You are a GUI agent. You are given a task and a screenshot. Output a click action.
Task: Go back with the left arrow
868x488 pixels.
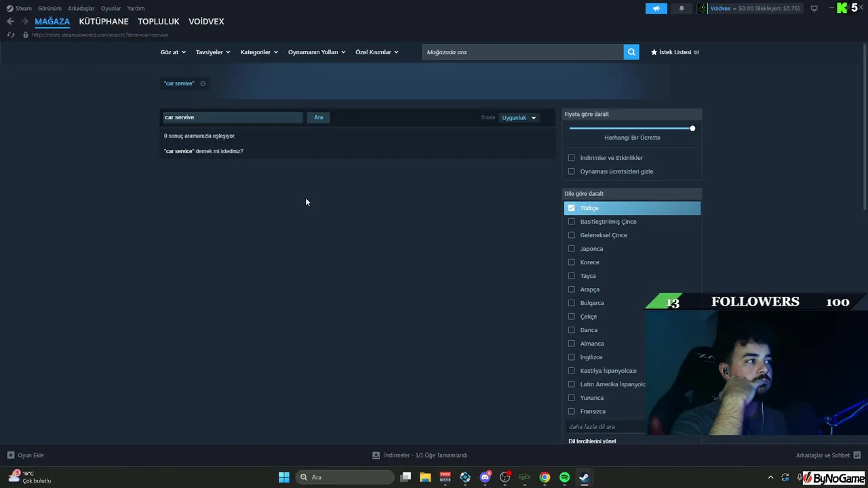pyautogui.click(x=10, y=22)
